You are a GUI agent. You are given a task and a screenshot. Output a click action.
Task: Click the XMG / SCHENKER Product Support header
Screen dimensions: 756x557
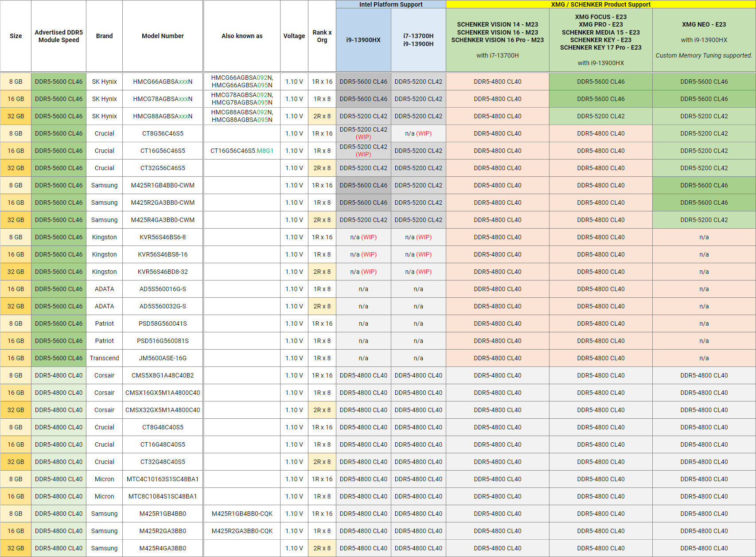600,4
